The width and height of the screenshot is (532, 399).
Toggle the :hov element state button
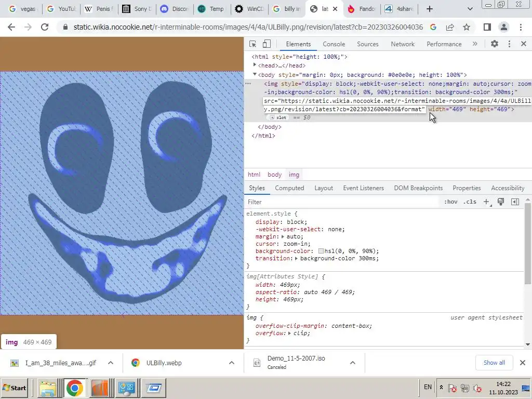click(x=450, y=202)
